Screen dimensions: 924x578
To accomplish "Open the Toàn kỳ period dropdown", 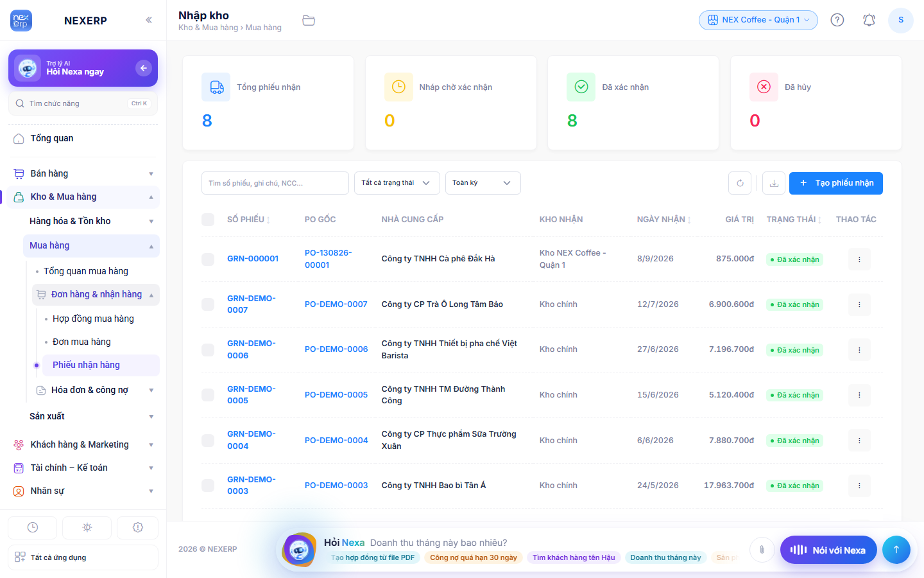I will [x=483, y=183].
